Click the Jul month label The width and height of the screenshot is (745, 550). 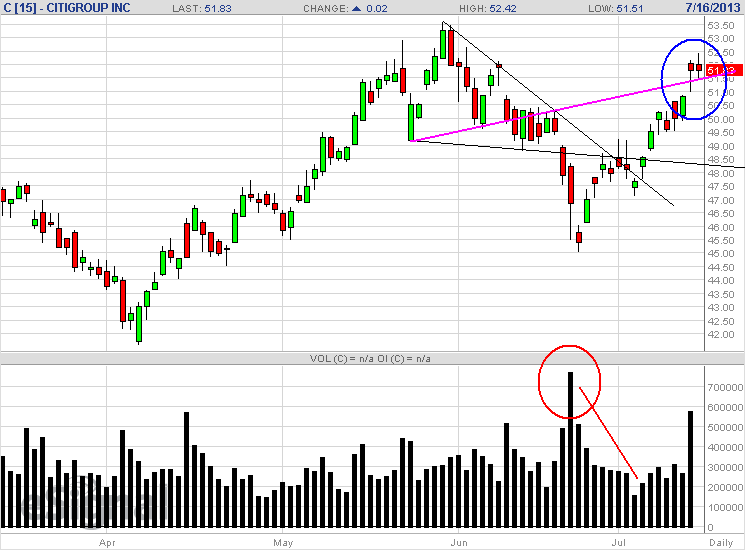click(x=618, y=542)
